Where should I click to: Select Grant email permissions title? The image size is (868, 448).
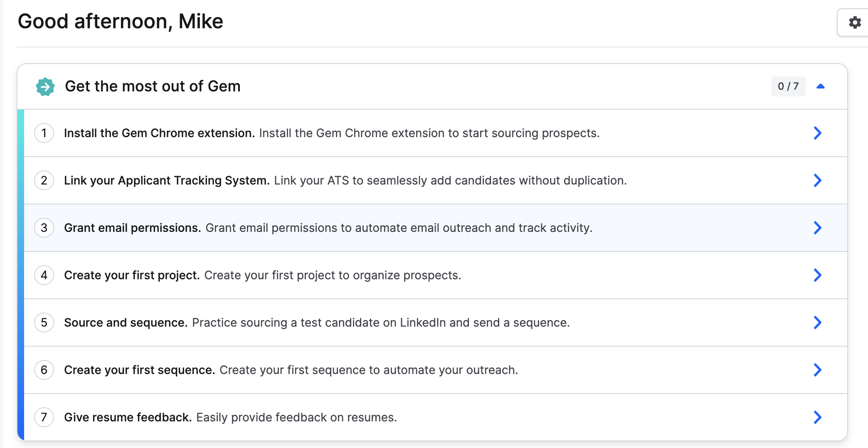coord(133,228)
